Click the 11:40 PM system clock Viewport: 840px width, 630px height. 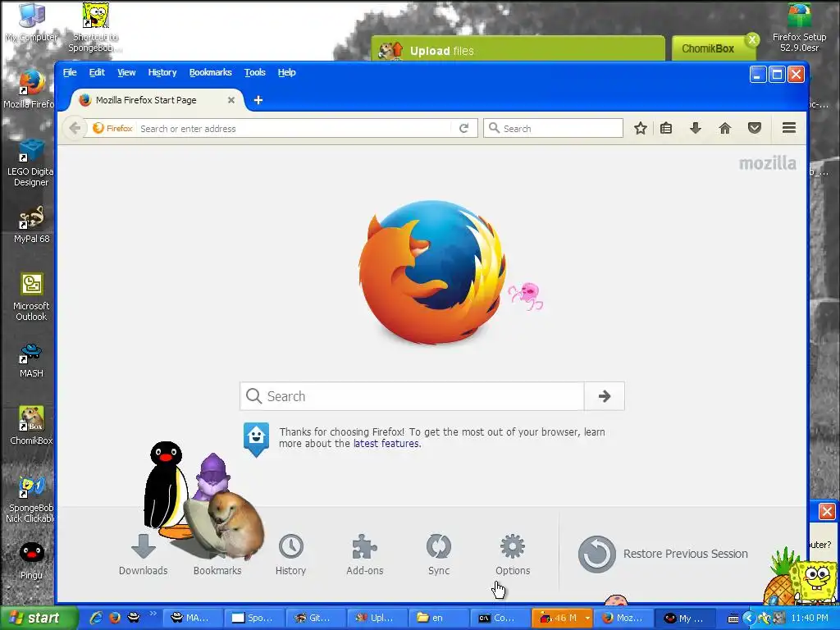810,619
